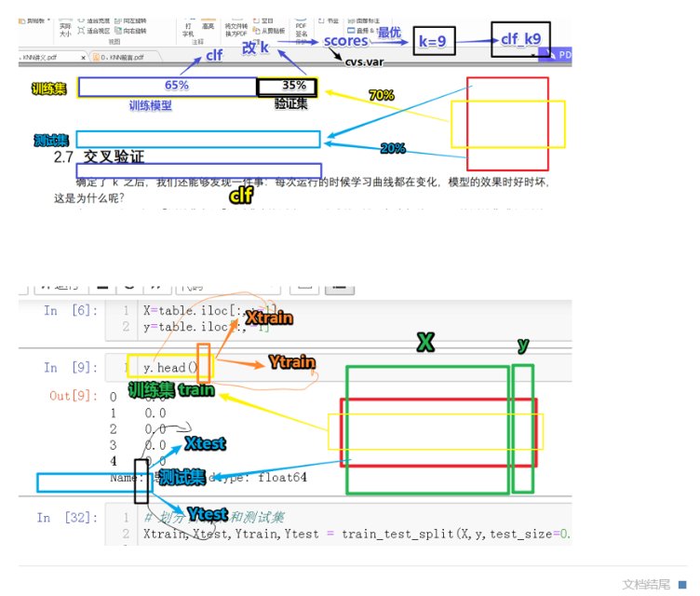Click the 2.7 交叉验证 heading
This screenshot has width=700, height=596.
pos(99,156)
